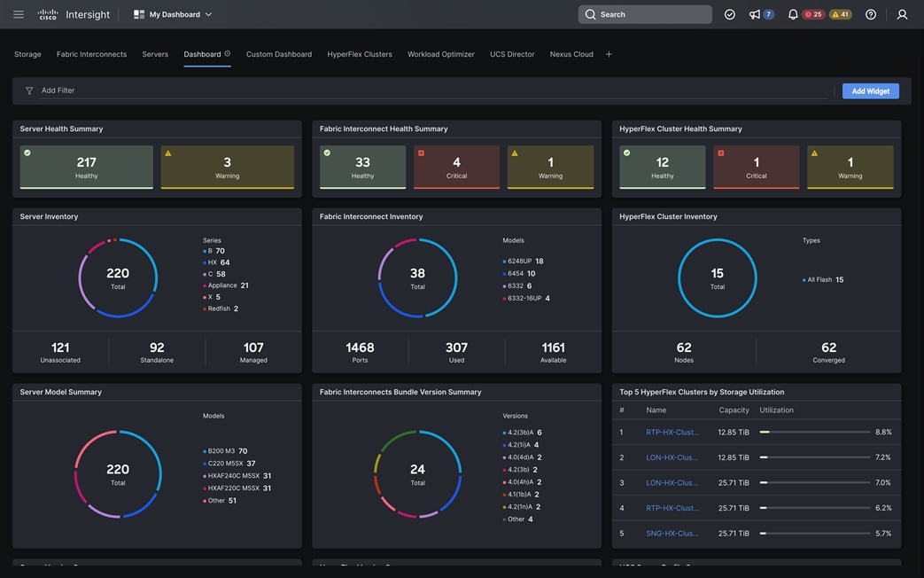
Task: Expand the My Dashboard dropdown chevron
Action: point(208,14)
